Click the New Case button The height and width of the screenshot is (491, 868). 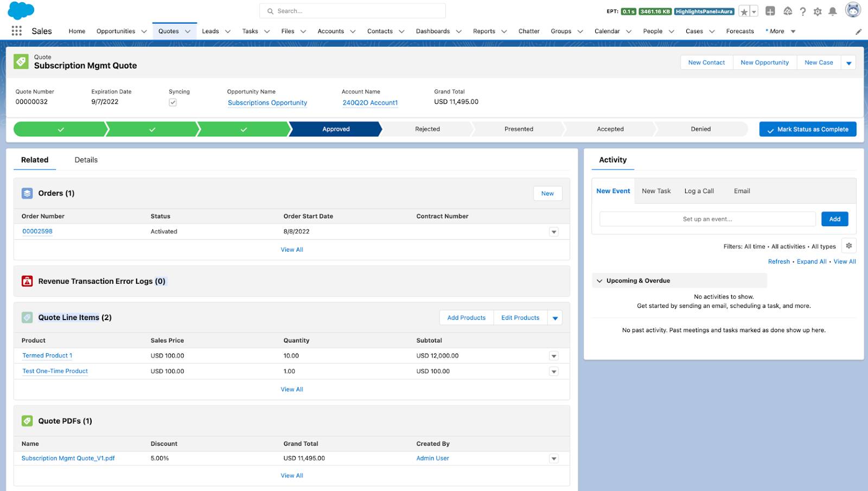(x=819, y=62)
